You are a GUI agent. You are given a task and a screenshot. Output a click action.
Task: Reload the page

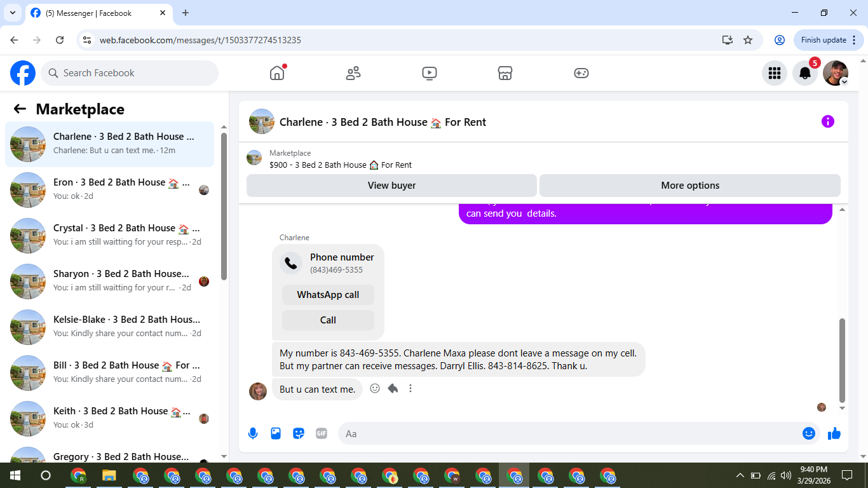(x=60, y=40)
